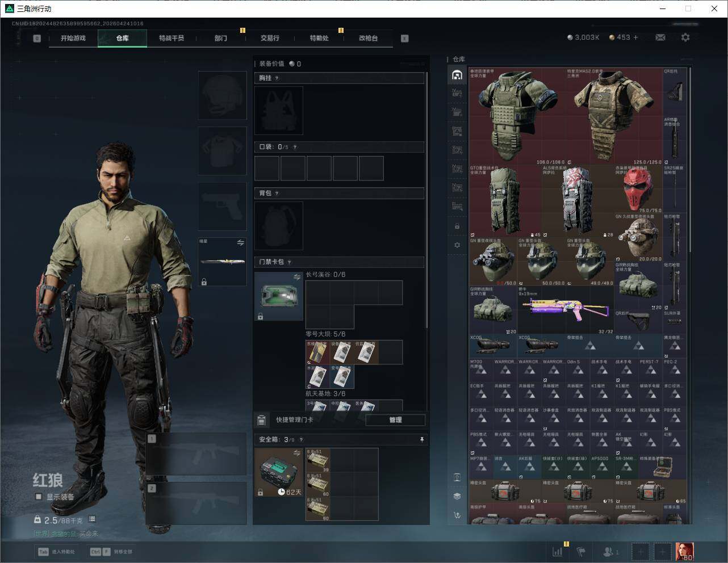
Task: Select empty helmet equipment slot
Action: click(x=222, y=95)
